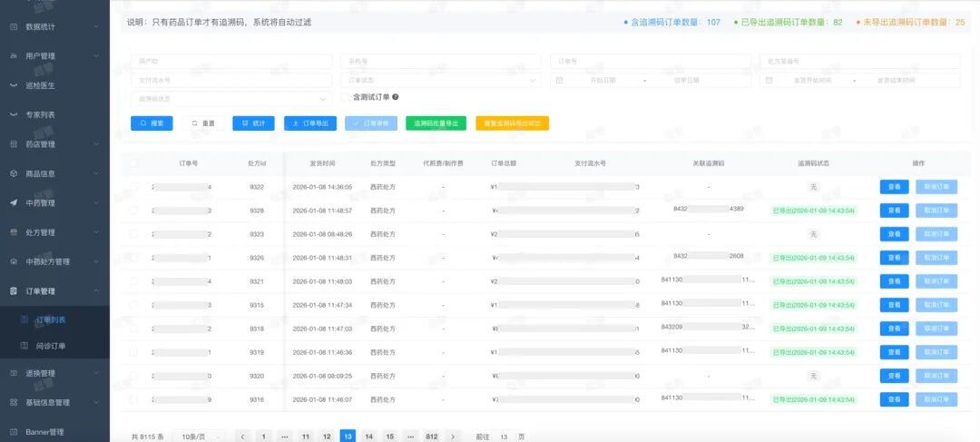Screen dimensions: 980x442
Task: Check the row with 处方id 9326
Action: click(133, 258)
